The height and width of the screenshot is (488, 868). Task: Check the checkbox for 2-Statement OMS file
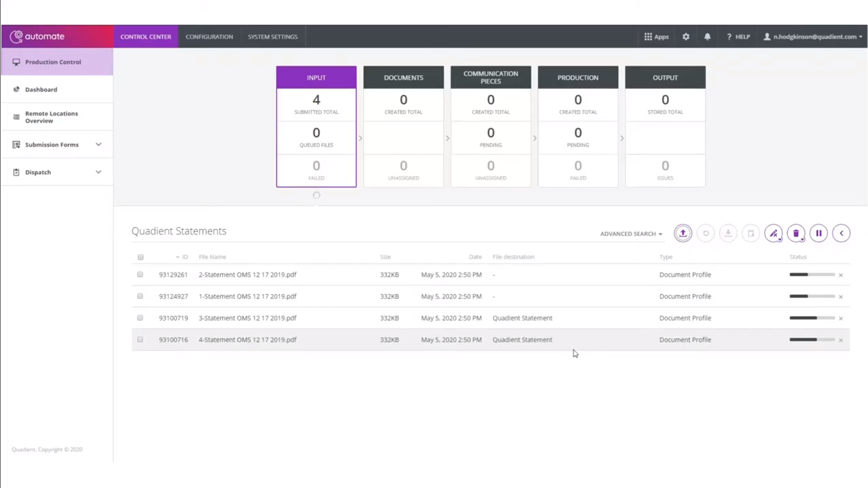(140, 274)
